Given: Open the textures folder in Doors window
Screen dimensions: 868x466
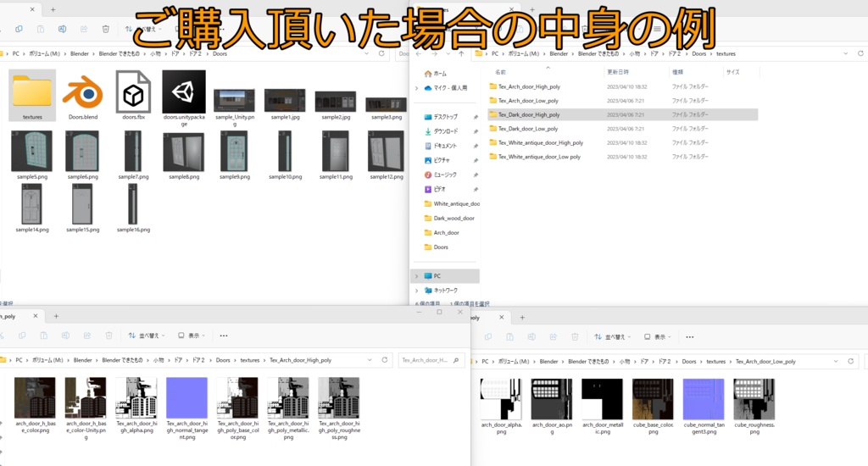Looking at the screenshot, I should pyautogui.click(x=32, y=95).
